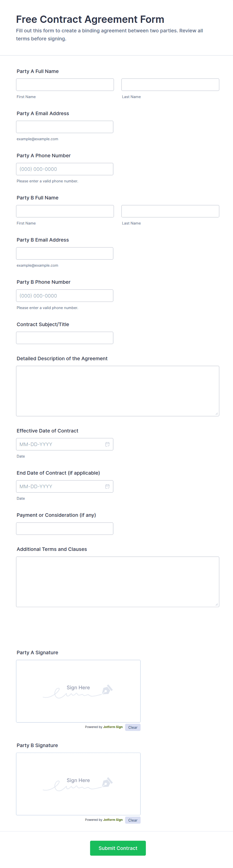Open calendar icon for End Date
233x868 pixels.
coord(107,486)
